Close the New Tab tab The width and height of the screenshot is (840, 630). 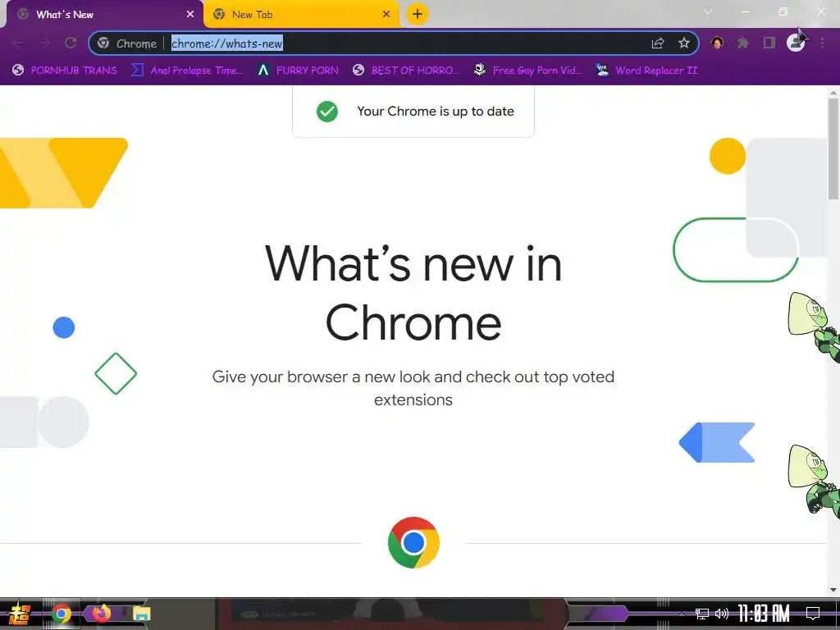click(386, 15)
